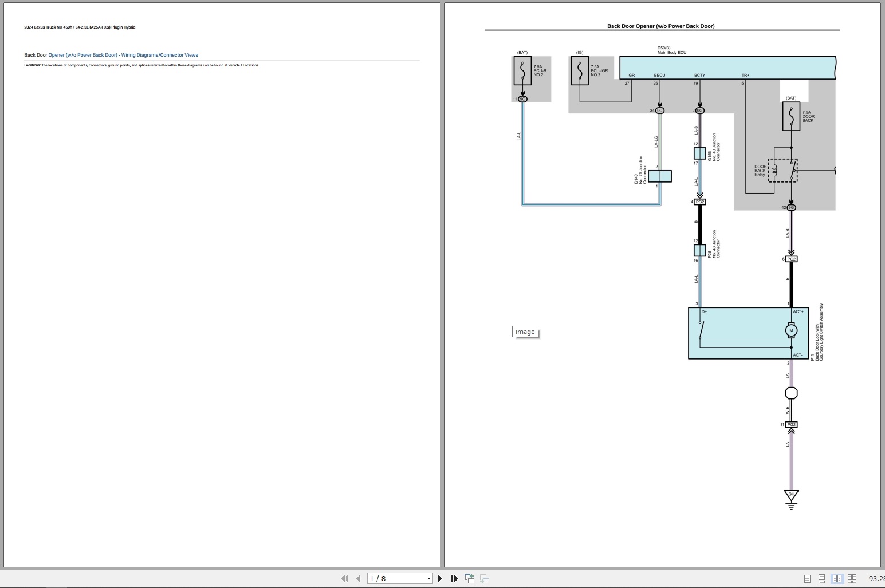Click the previous view navigation icon

tap(470, 578)
